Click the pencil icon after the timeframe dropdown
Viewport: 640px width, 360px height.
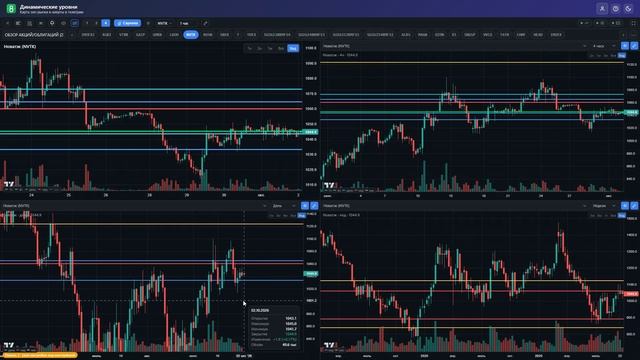coord(205,23)
